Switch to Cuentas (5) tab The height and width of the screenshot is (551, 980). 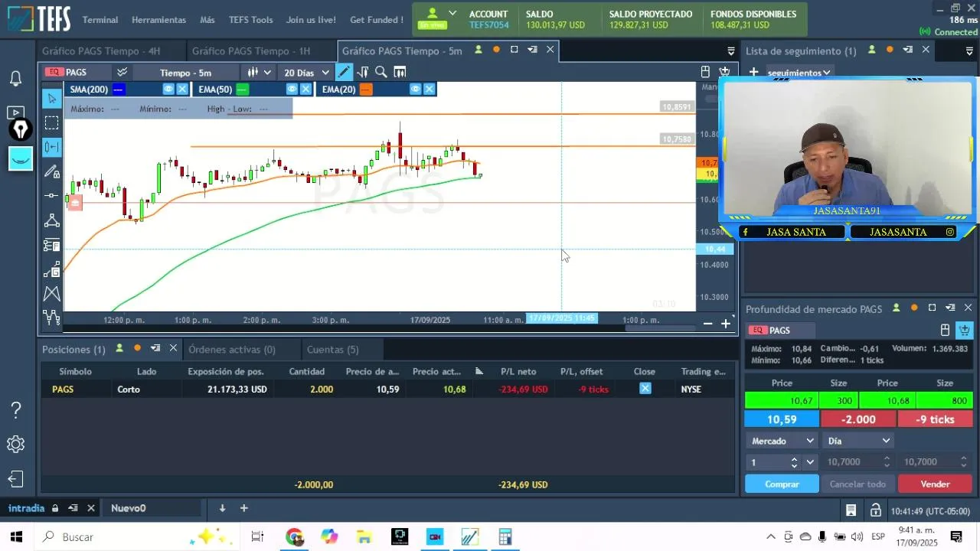point(332,350)
